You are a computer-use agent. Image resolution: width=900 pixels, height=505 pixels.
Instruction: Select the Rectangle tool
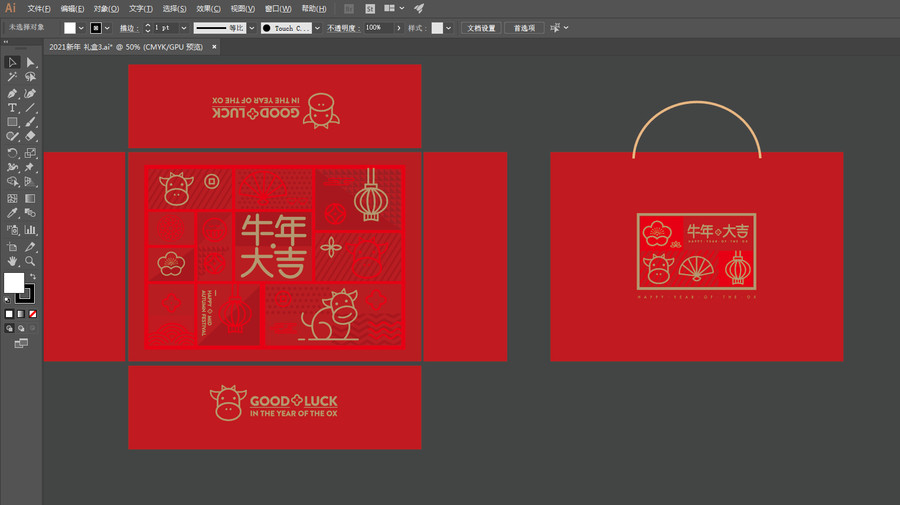(12, 122)
